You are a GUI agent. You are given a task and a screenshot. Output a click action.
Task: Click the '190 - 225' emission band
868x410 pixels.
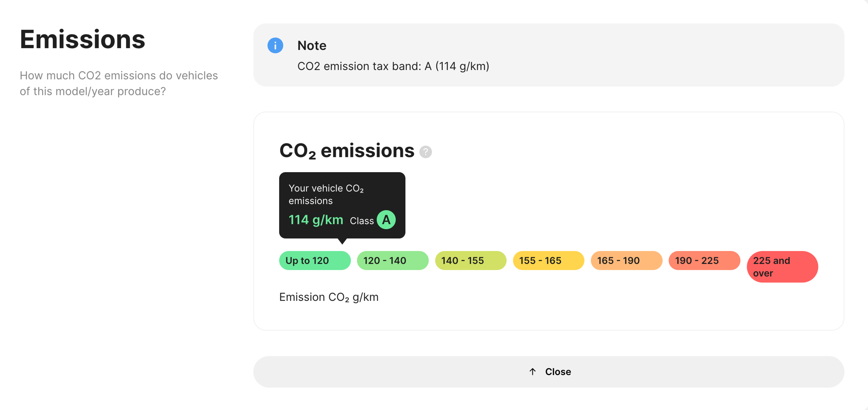pos(704,260)
